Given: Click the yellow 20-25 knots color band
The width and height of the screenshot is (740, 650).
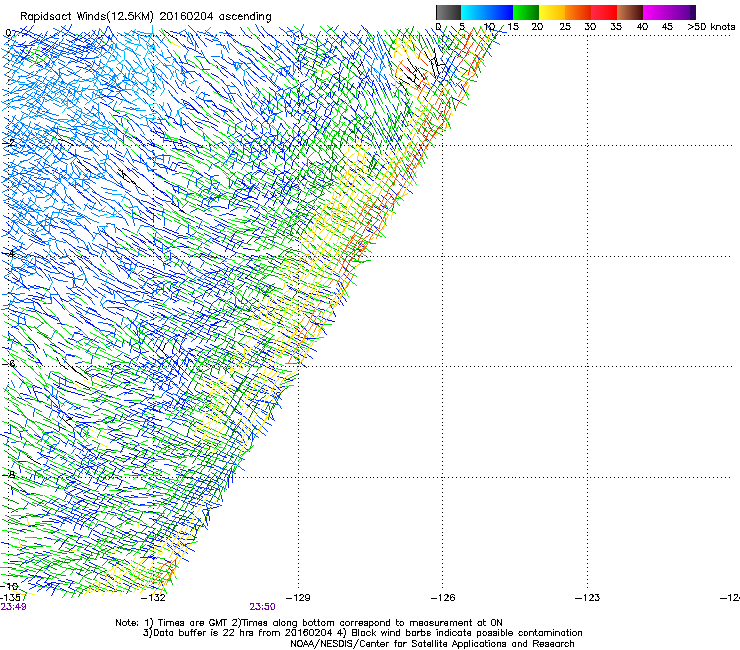Looking at the screenshot, I should click(552, 12).
